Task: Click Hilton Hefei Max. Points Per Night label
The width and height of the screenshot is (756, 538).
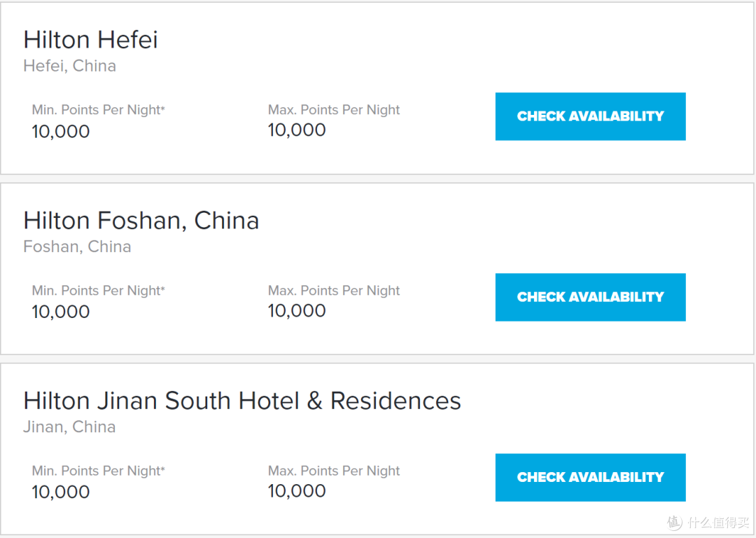Action: click(334, 110)
